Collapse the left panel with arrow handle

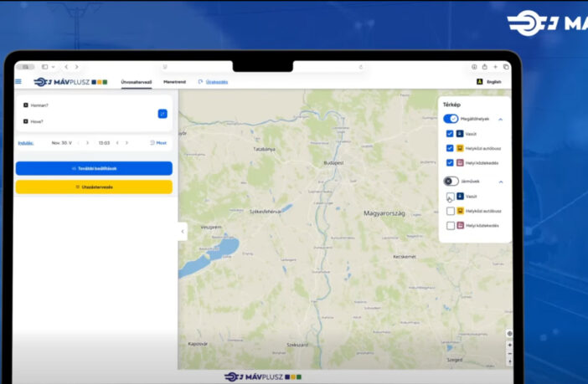182,233
